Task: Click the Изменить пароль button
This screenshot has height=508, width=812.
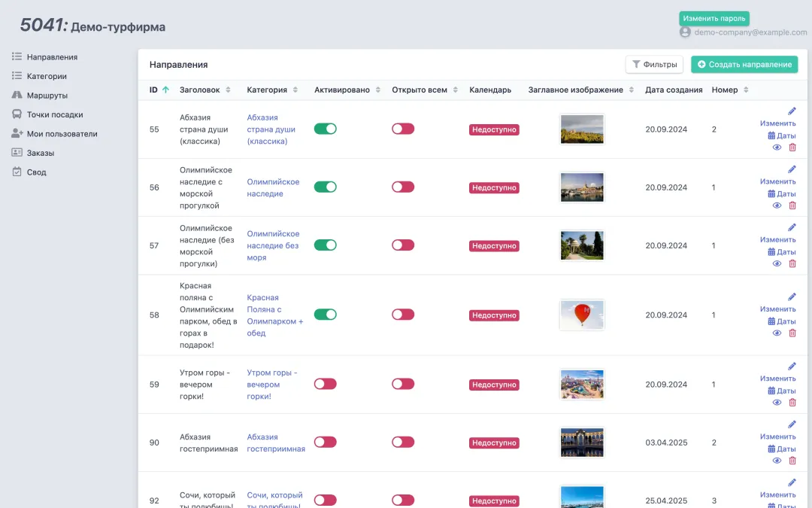Action: [x=714, y=19]
